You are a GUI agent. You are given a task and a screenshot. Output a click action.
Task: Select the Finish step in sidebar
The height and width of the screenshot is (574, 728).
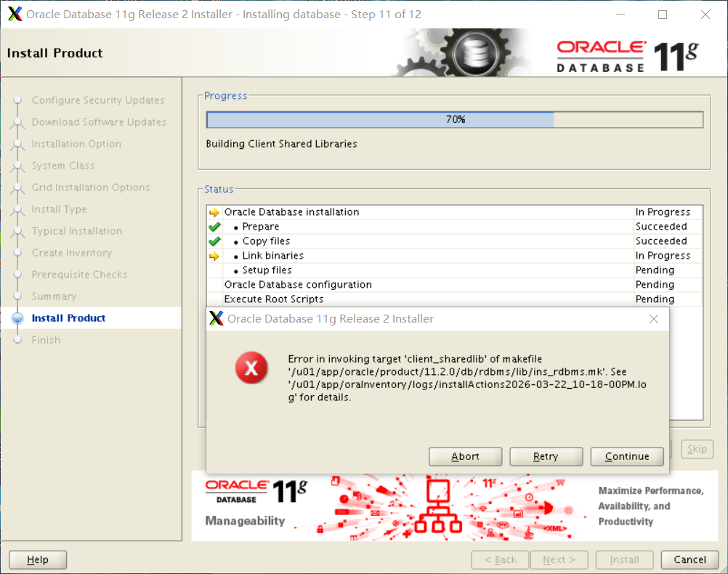coord(46,340)
